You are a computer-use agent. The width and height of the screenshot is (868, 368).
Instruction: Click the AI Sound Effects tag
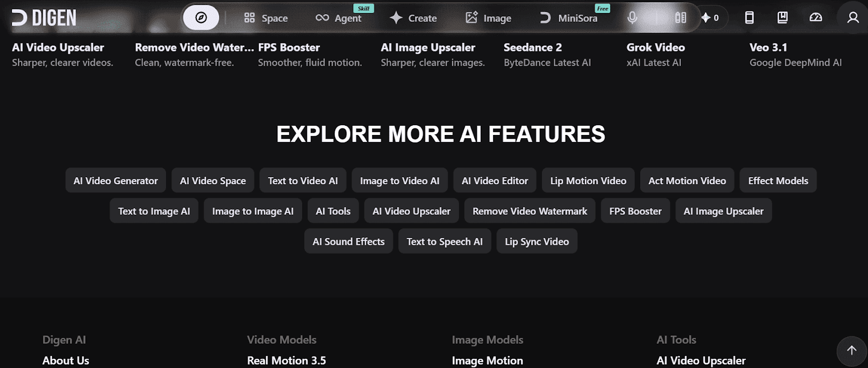point(348,241)
